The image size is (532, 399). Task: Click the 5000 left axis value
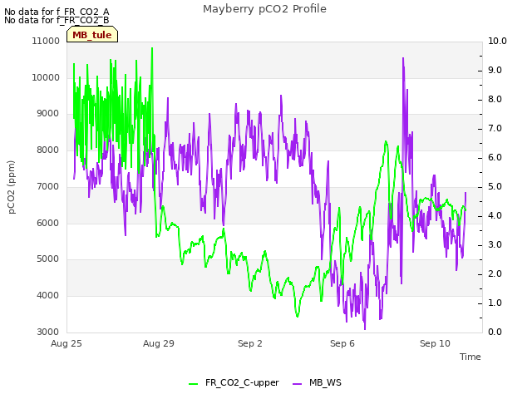point(48,259)
